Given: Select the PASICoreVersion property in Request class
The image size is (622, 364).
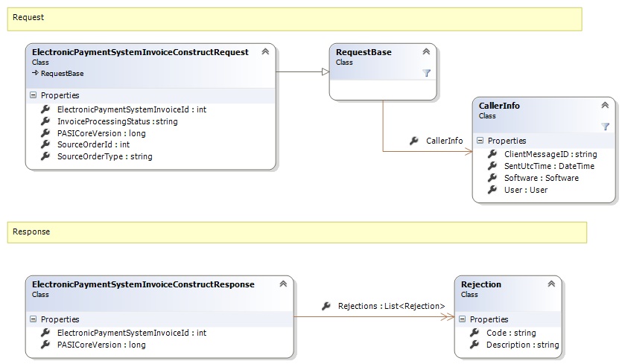Looking at the screenshot, I should pos(101,133).
